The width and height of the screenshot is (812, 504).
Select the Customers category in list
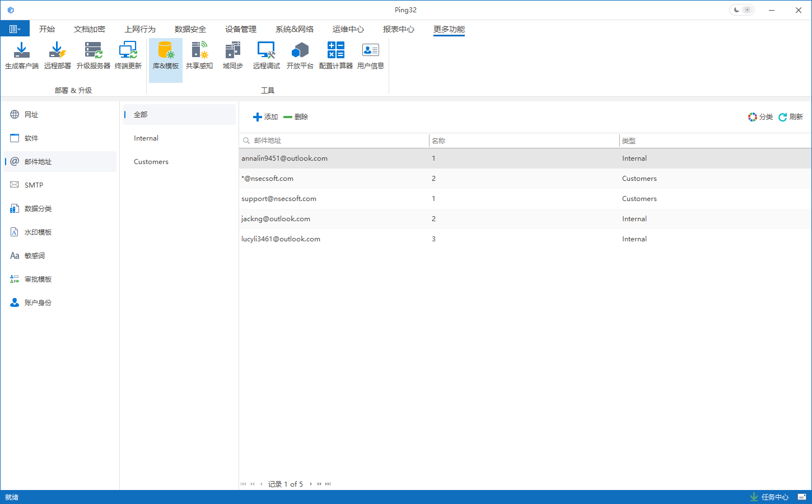point(151,162)
